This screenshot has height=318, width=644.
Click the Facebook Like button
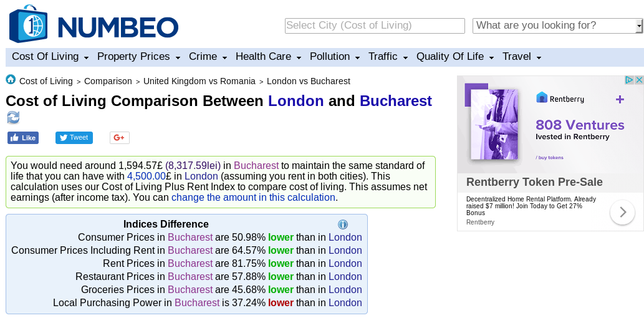pyautogui.click(x=23, y=138)
